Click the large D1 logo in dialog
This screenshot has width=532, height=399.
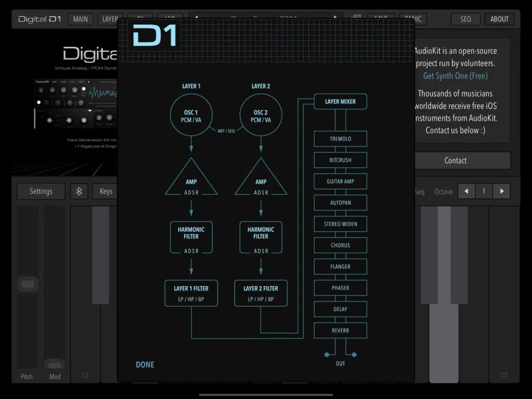pos(155,35)
